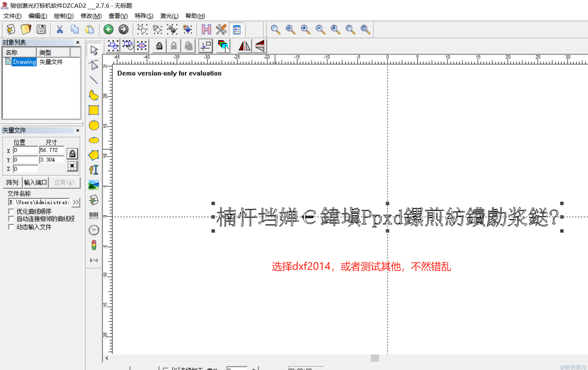The height and width of the screenshot is (370, 588).
Task: Open the 文件(F) menu
Action: click(x=12, y=16)
